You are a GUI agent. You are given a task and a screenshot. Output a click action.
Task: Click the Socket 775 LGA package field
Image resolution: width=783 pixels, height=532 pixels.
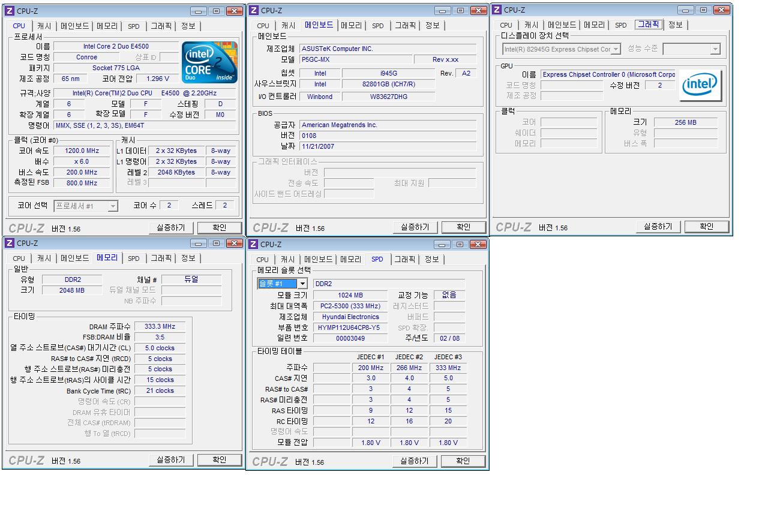[x=116, y=68]
